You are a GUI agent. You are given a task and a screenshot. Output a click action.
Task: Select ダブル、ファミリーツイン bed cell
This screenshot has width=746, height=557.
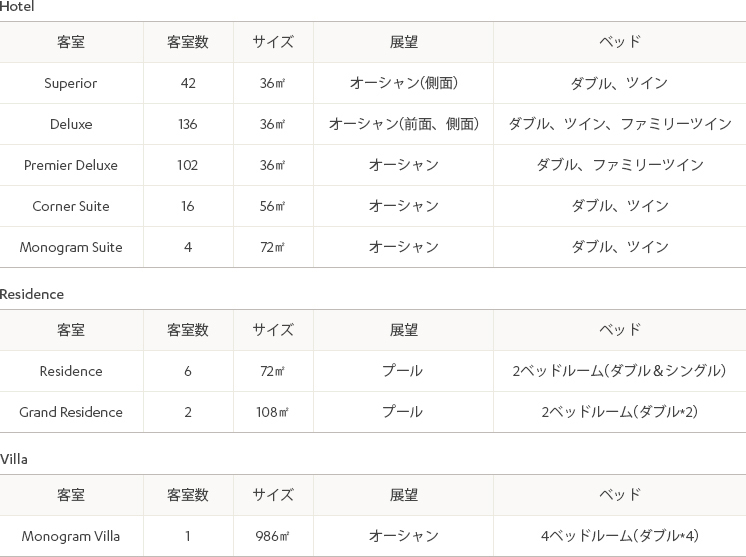(619, 165)
